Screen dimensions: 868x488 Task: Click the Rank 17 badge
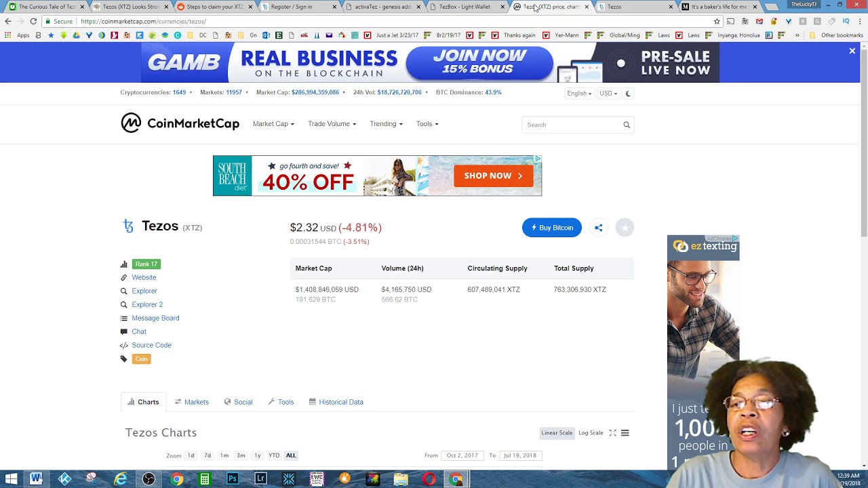(x=146, y=264)
